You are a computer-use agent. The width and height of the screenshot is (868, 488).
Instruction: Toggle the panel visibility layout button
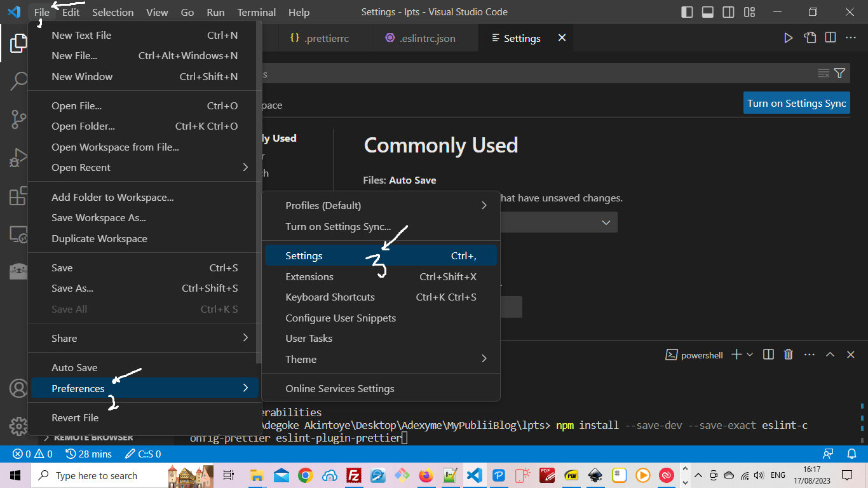[707, 12]
